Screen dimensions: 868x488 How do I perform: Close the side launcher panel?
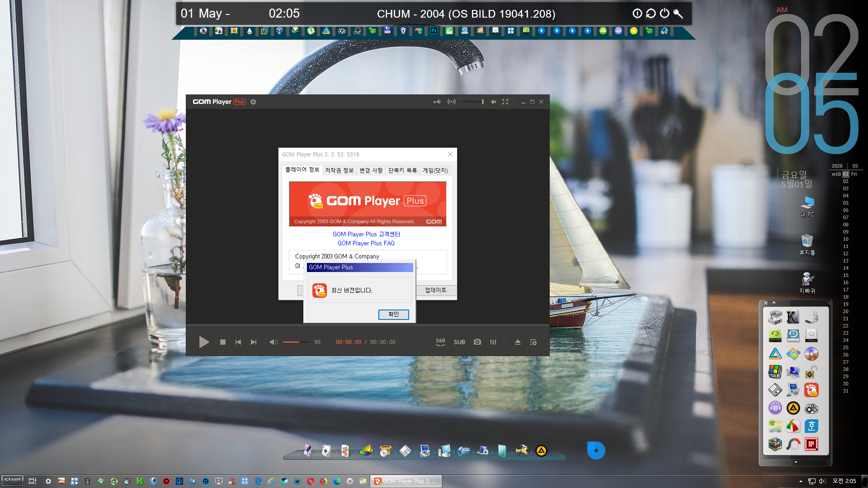766,303
